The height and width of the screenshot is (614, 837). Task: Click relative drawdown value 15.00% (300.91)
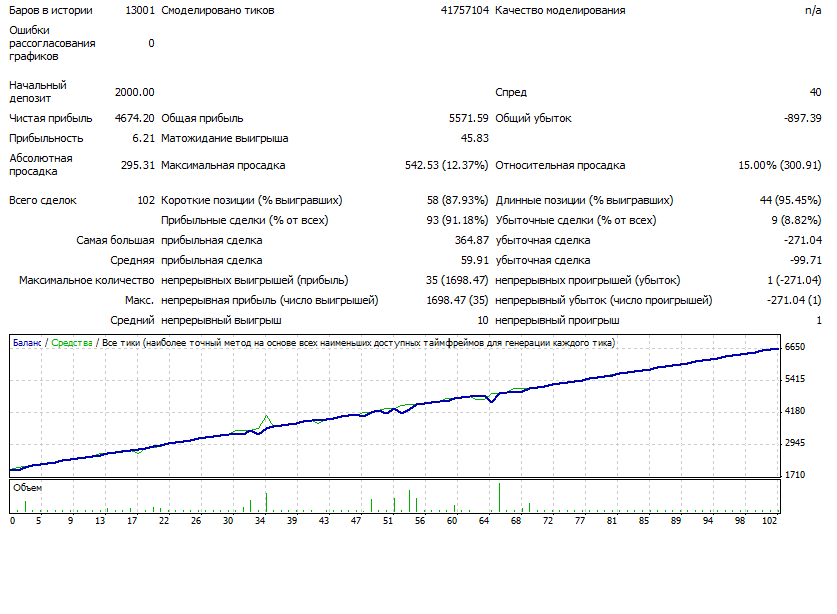pyautogui.click(x=780, y=165)
